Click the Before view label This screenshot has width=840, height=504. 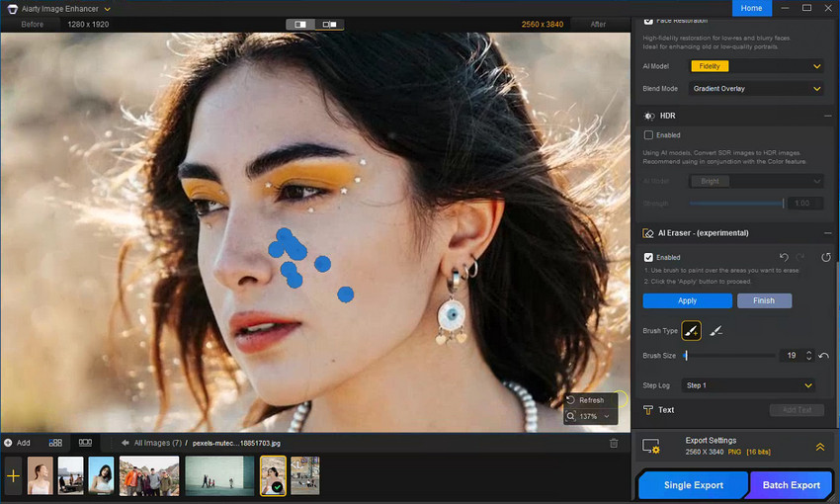(33, 24)
